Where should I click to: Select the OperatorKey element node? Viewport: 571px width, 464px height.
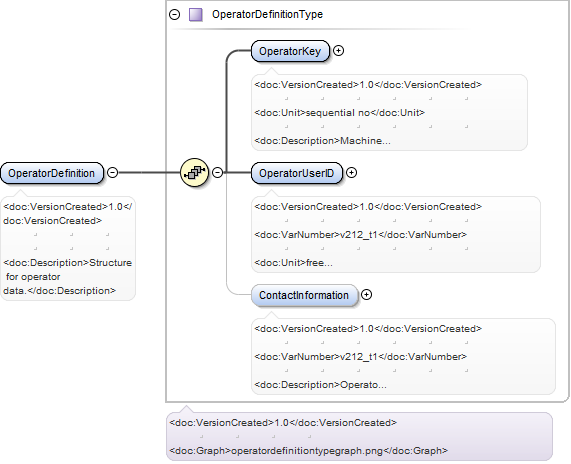pyautogui.click(x=290, y=51)
